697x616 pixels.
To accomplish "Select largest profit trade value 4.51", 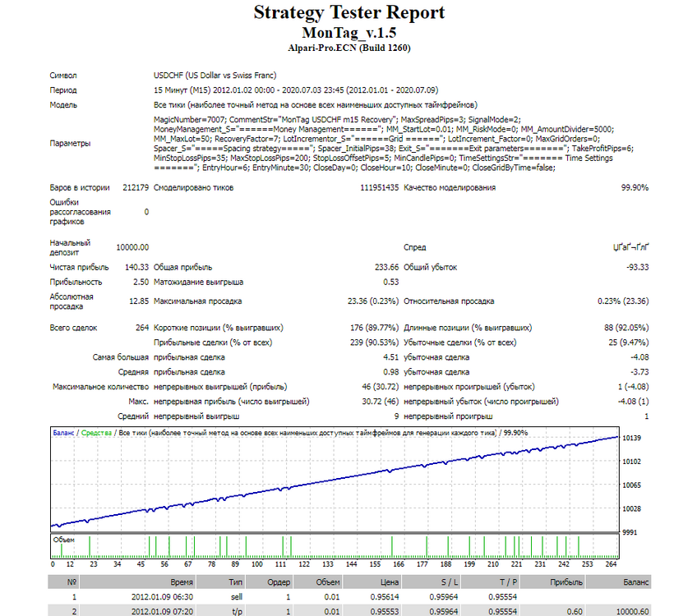I will (390, 357).
